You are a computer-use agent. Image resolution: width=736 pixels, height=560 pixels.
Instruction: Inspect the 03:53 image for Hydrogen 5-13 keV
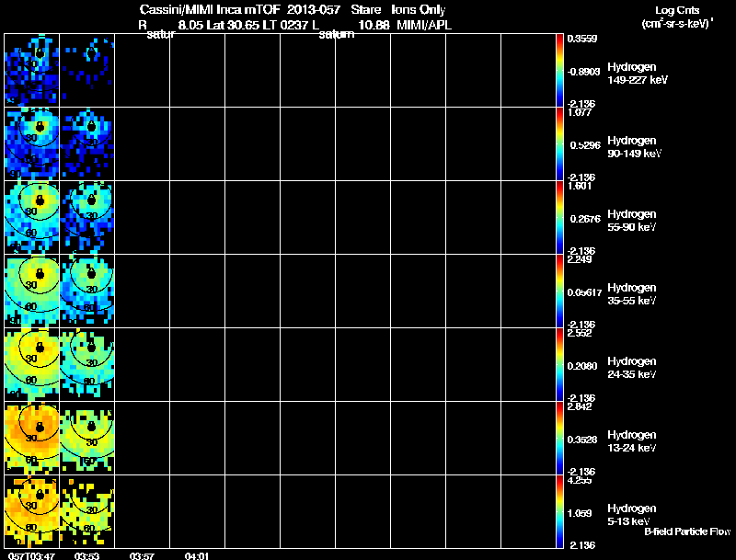tap(86, 512)
